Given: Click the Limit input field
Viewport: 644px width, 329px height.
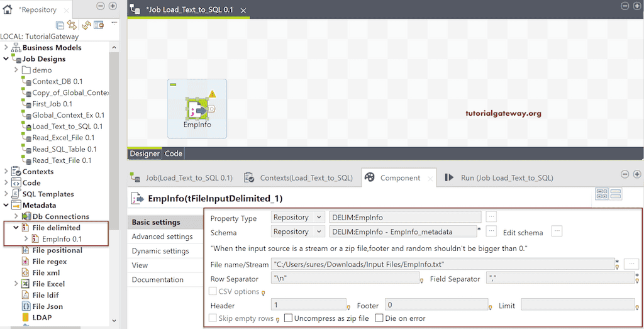Looking at the screenshot, I should point(578,304).
